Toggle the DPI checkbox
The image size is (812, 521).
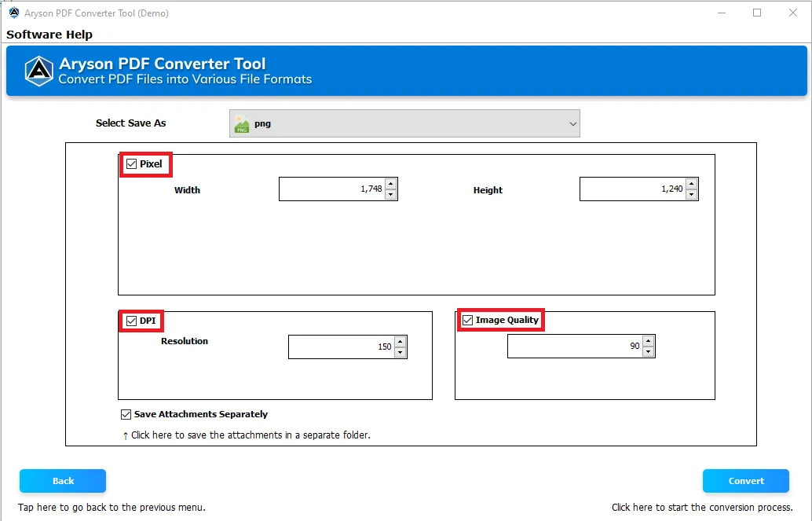coord(131,321)
